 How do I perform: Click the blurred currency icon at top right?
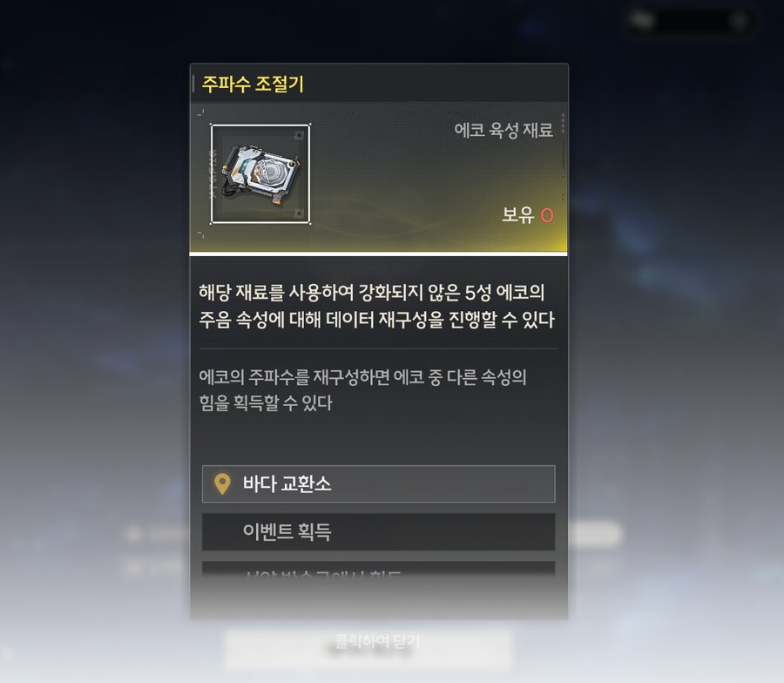click(x=642, y=21)
